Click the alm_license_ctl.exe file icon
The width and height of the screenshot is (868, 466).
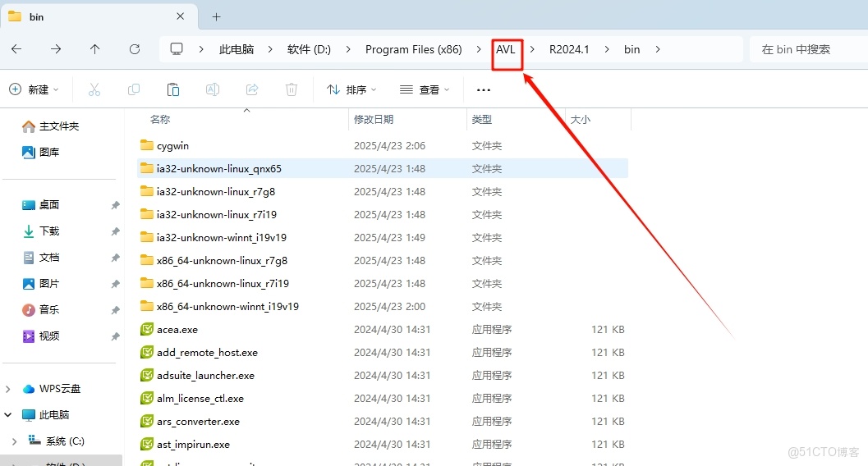click(147, 398)
